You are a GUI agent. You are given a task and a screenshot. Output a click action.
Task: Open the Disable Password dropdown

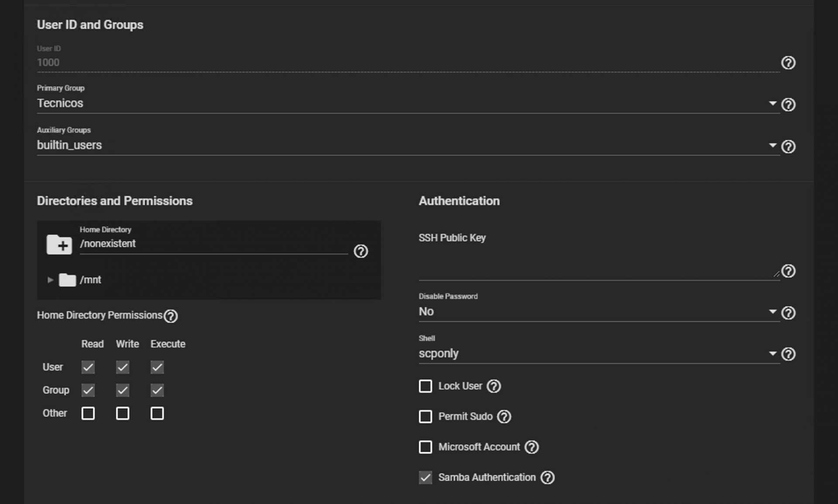click(x=599, y=312)
